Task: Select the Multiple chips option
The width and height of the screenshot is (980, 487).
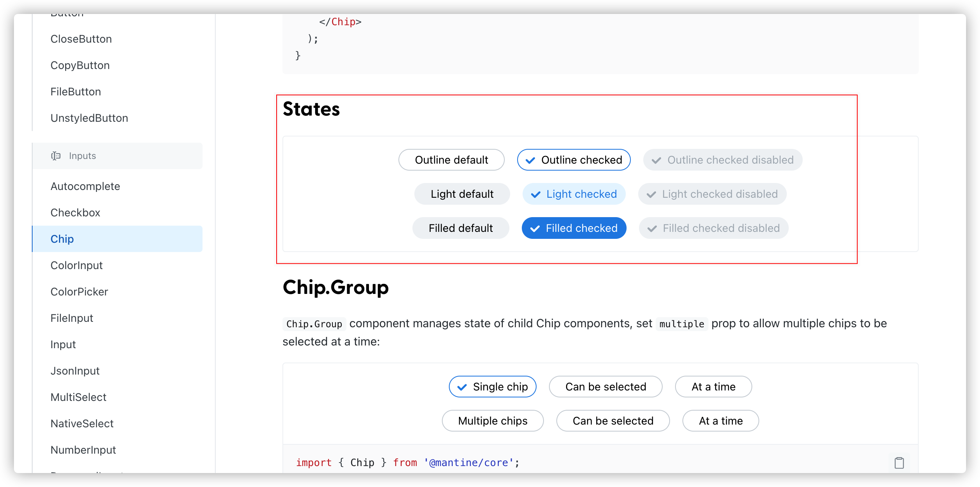Action: pyautogui.click(x=492, y=421)
